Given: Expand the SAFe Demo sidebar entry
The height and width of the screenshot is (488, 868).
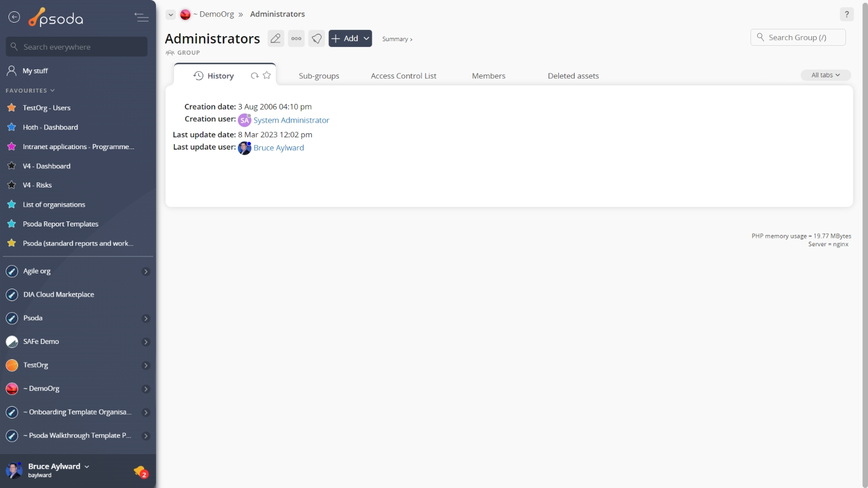Looking at the screenshot, I should (x=146, y=342).
